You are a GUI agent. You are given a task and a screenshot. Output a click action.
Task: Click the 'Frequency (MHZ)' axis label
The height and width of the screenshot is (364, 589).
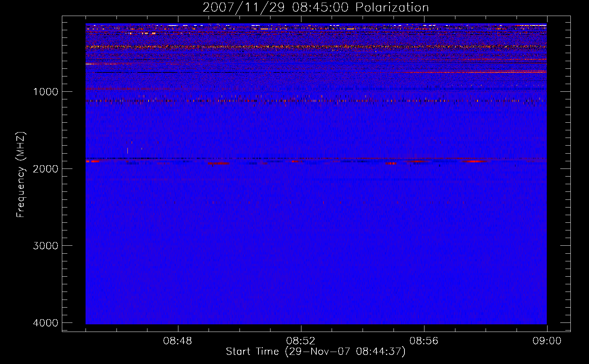click(x=21, y=175)
